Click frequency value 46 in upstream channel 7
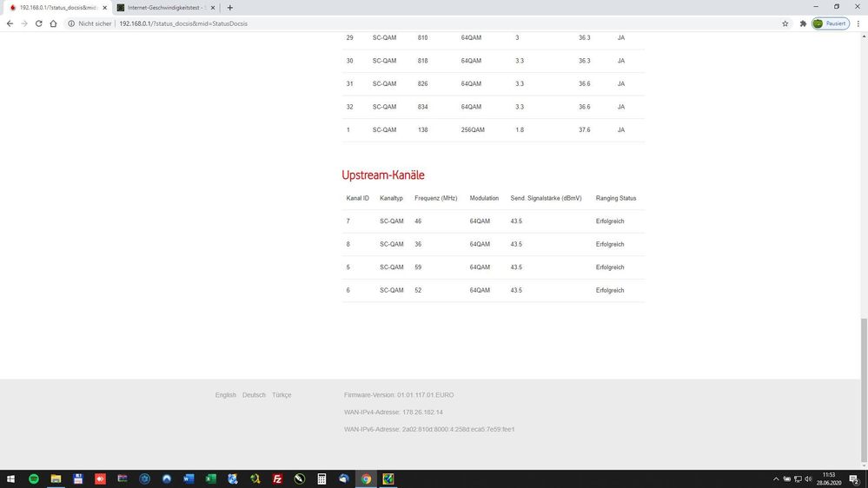 pyautogui.click(x=418, y=221)
